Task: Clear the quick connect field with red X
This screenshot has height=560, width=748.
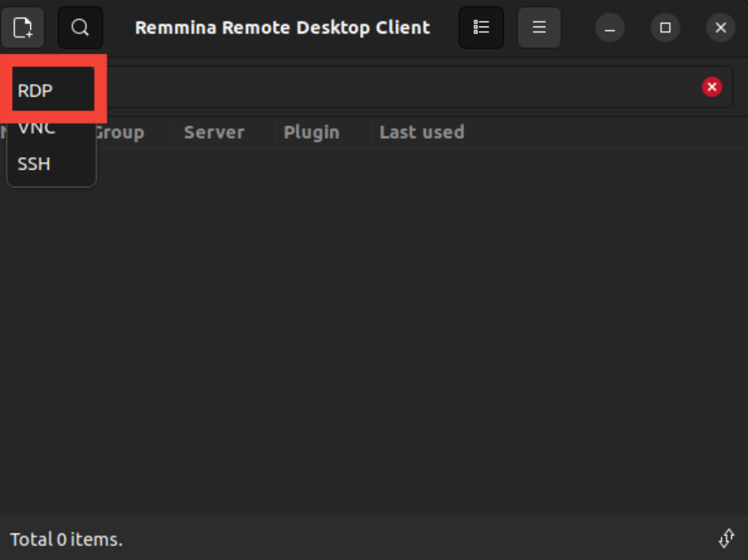Action: pos(711,88)
